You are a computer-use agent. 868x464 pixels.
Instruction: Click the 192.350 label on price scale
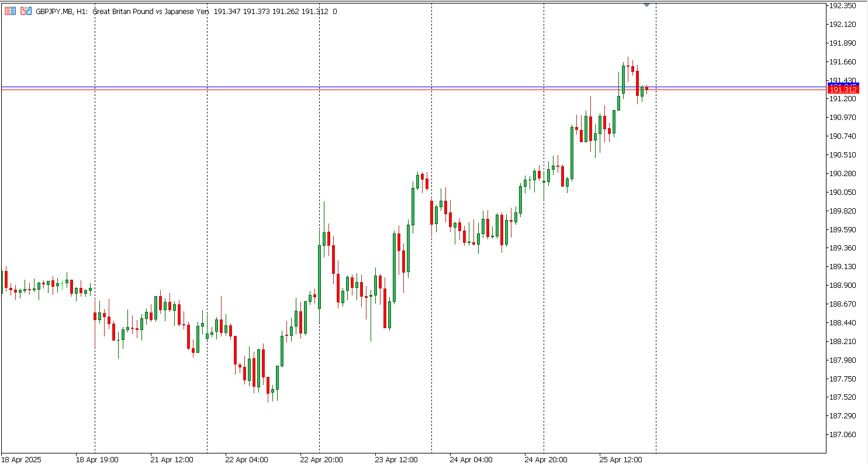click(843, 6)
